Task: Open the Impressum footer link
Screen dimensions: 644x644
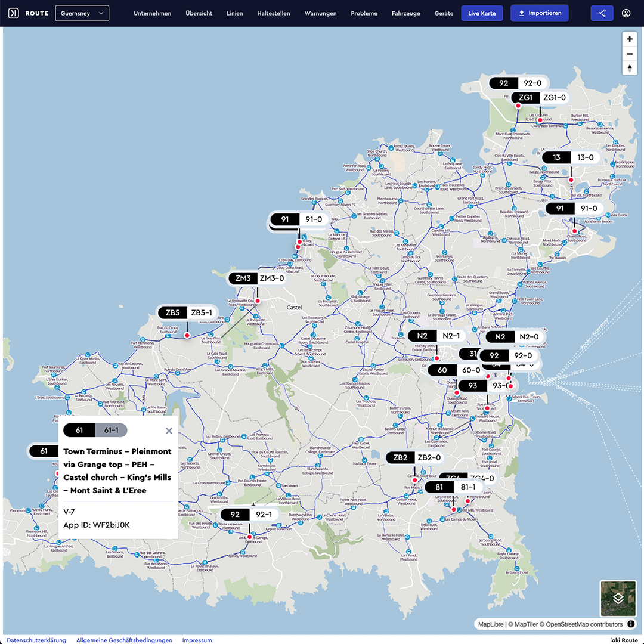Action: 197,640
